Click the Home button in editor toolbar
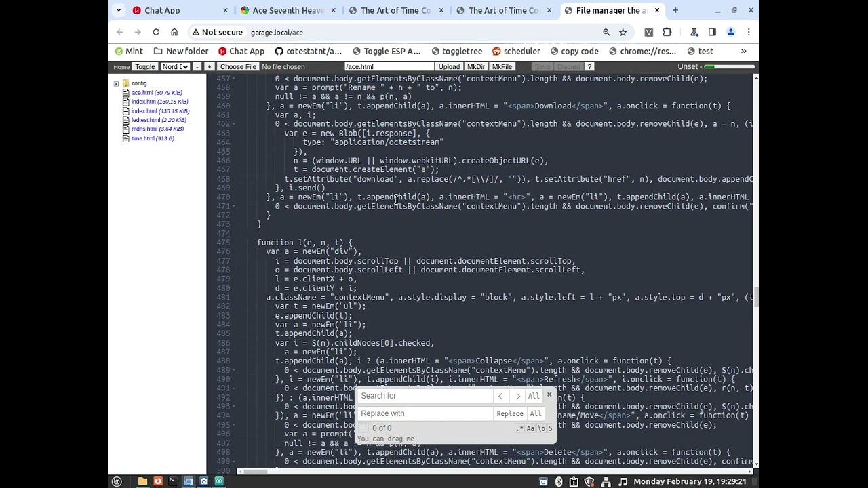Screen dimensions: 868x488 pyautogui.click(x=121, y=67)
